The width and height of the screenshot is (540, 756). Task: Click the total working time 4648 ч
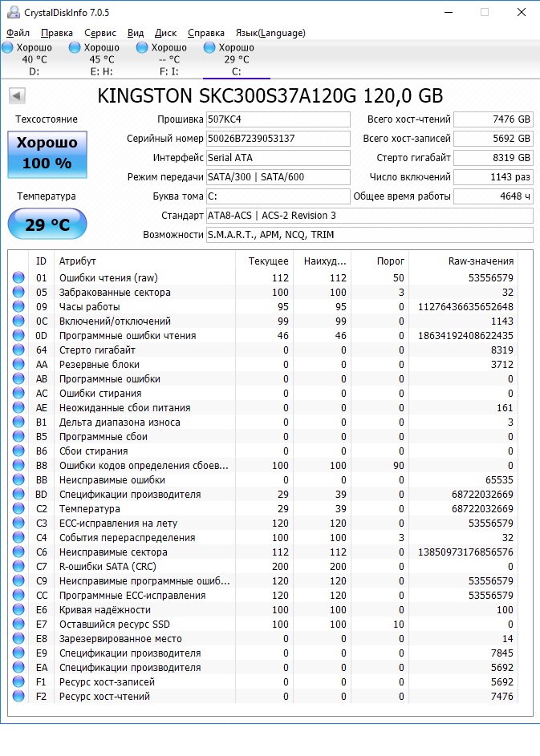pyautogui.click(x=493, y=196)
